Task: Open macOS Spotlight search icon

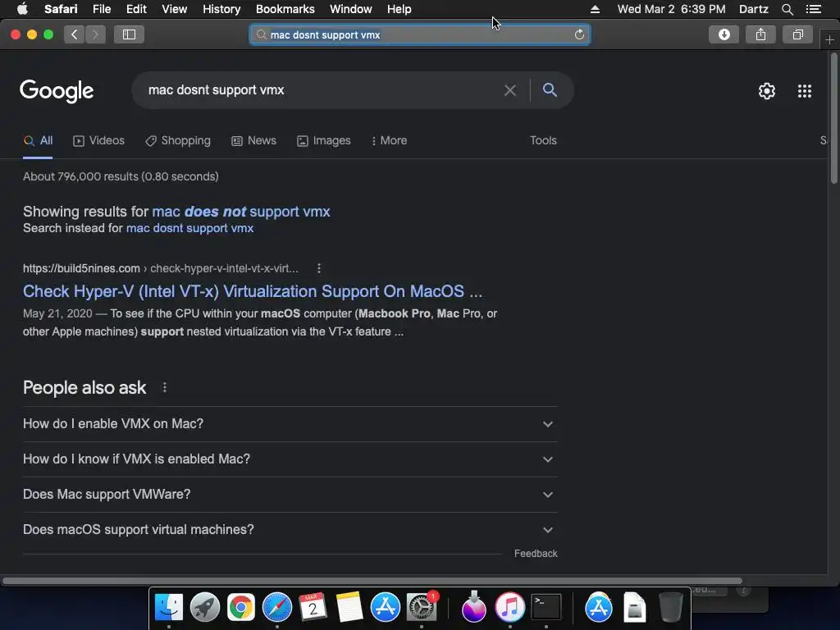Action: 787,9
